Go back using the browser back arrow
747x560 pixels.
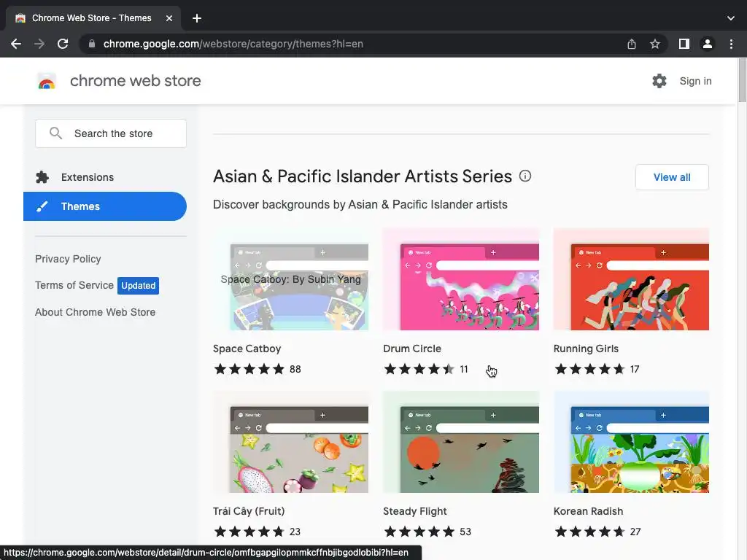(x=16, y=44)
